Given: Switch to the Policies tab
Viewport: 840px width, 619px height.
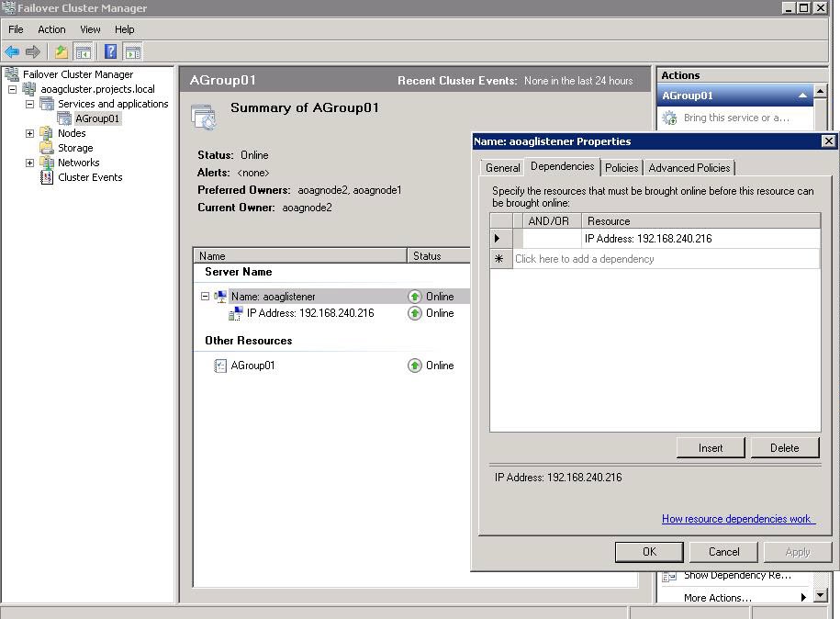Looking at the screenshot, I should (621, 168).
